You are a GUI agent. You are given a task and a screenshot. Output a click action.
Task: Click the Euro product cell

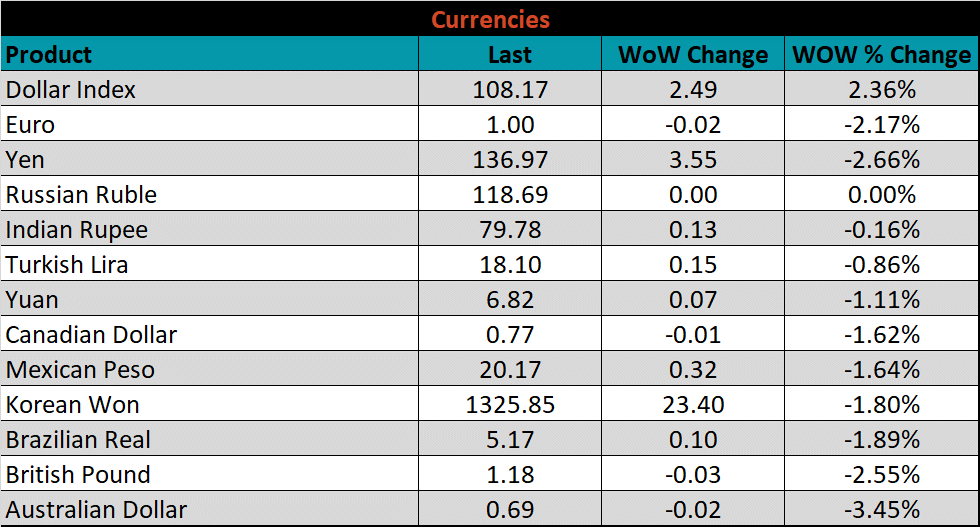click(x=31, y=125)
